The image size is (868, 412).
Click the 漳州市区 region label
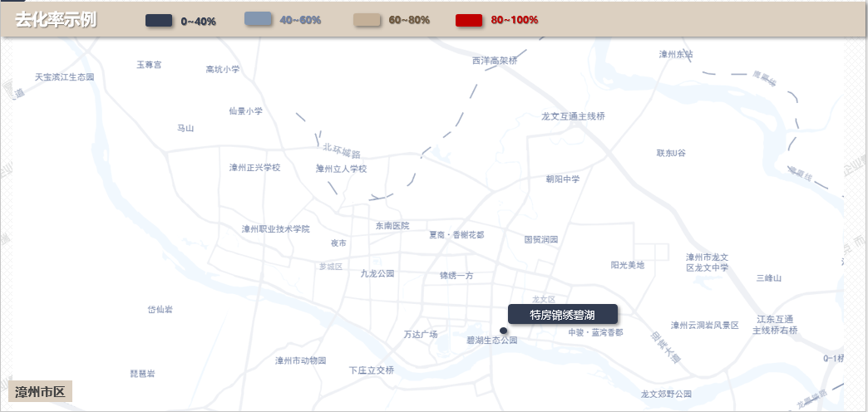pos(42,391)
